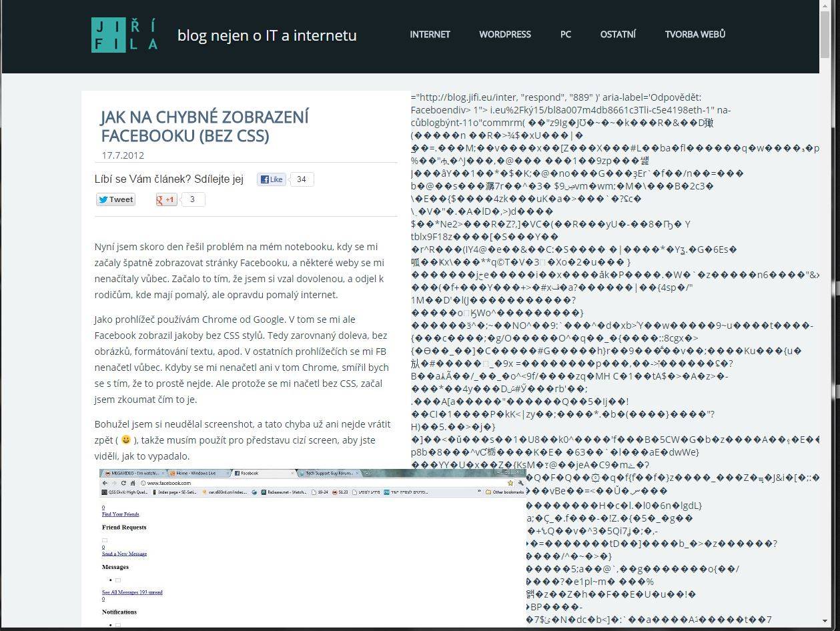Navigate to TVORBA WEBŮ

(x=695, y=34)
